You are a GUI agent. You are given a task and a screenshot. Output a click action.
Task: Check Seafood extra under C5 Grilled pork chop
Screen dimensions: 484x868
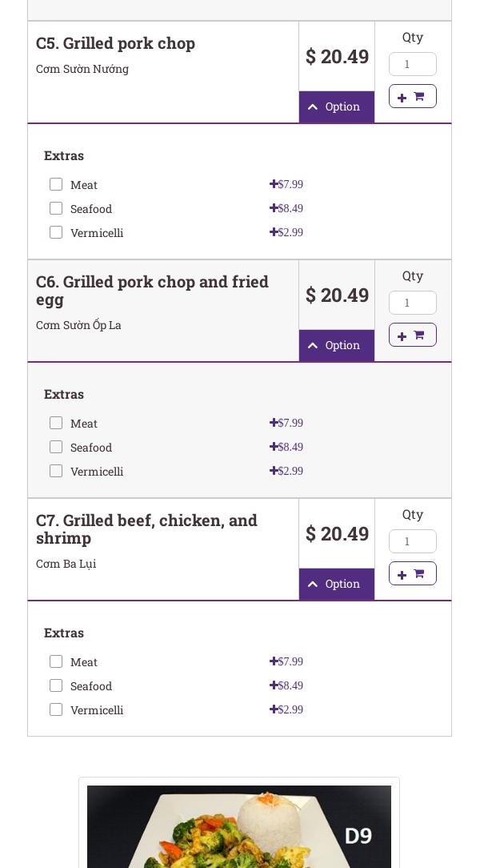tap(56, 208)
